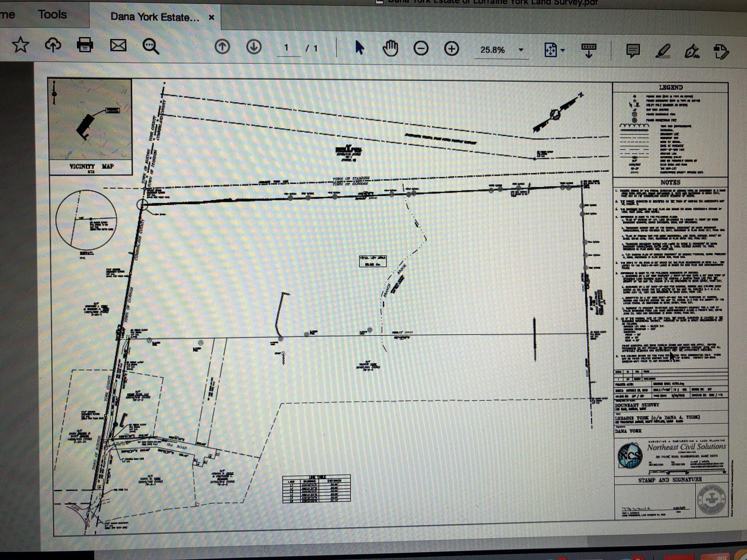The height and width of the screenshot is (560, 747).
Task: Open the find text magnifier icon
Action: tap(151, 46)
